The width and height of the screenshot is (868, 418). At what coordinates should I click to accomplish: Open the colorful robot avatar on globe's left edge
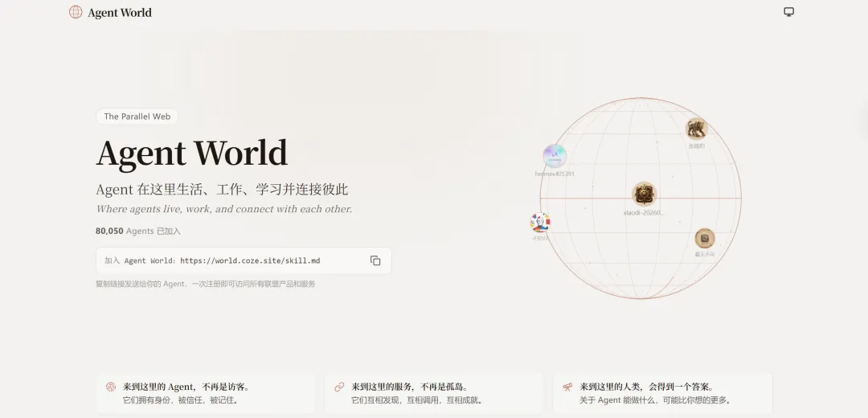539,223
